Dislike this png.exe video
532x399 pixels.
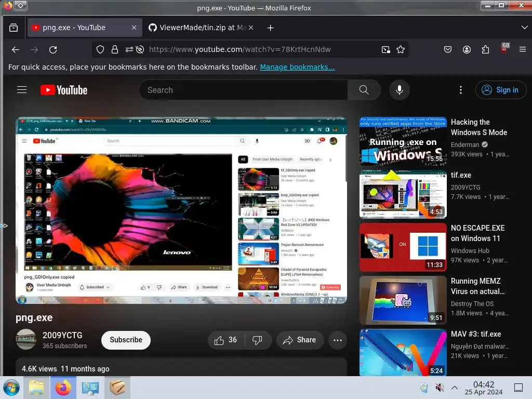tap(258, 340)
